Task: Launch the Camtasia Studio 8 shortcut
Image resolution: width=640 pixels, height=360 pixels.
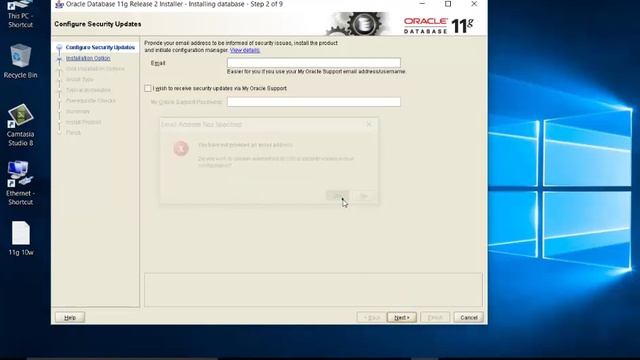Action: coord(20,125)
